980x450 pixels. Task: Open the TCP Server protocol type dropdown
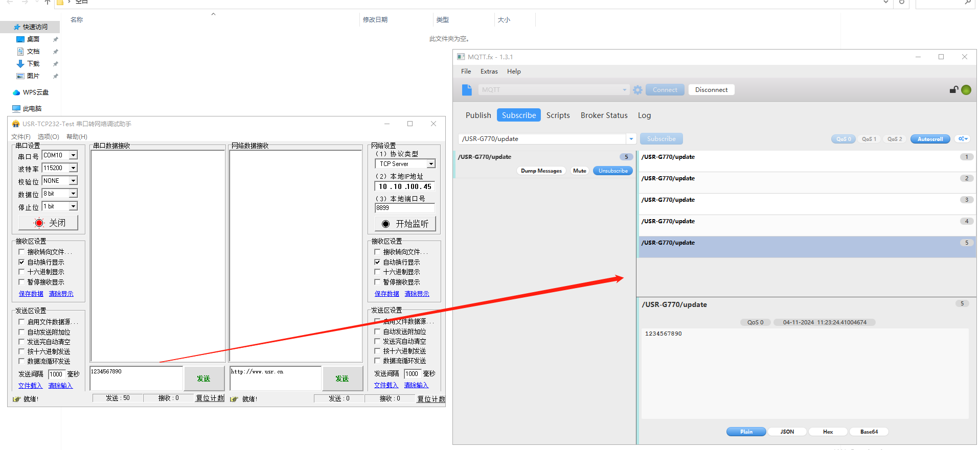coord(431,164)
